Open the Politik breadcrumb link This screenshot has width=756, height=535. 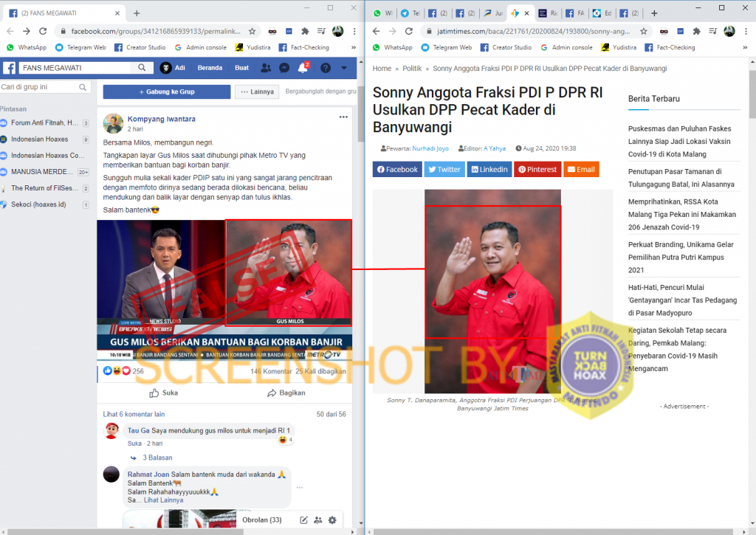click(x=412, y=69)
